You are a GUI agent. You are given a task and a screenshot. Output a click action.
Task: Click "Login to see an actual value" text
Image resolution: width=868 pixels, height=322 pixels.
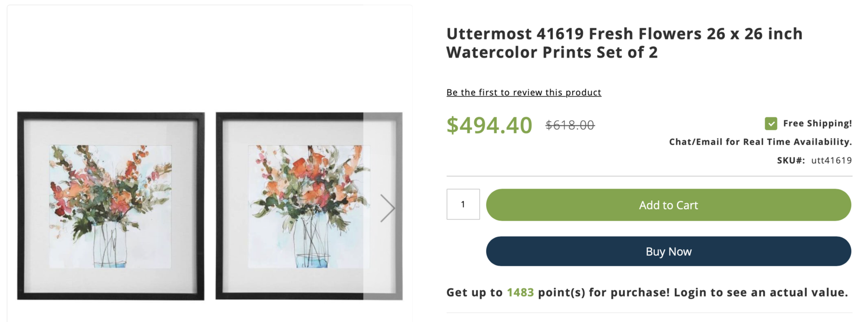pyautogui.click(x=761, y=293)
